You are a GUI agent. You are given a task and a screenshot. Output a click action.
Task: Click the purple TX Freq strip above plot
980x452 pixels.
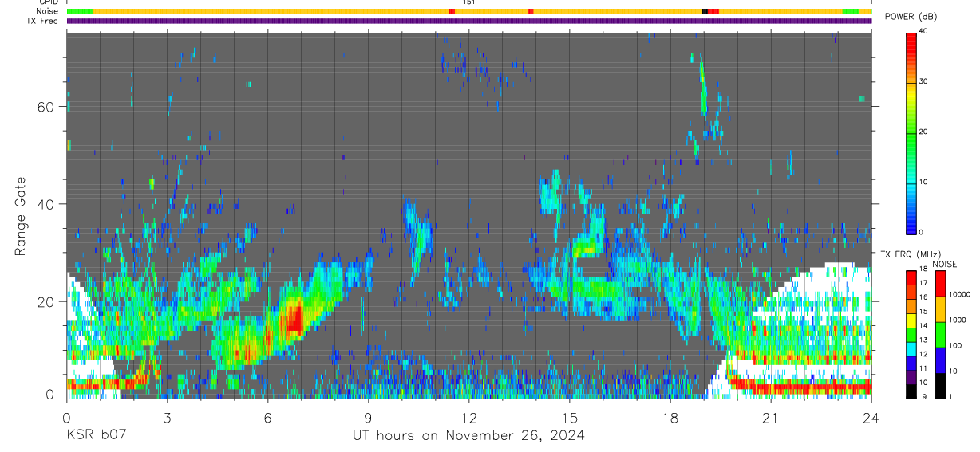click(469, 22)
